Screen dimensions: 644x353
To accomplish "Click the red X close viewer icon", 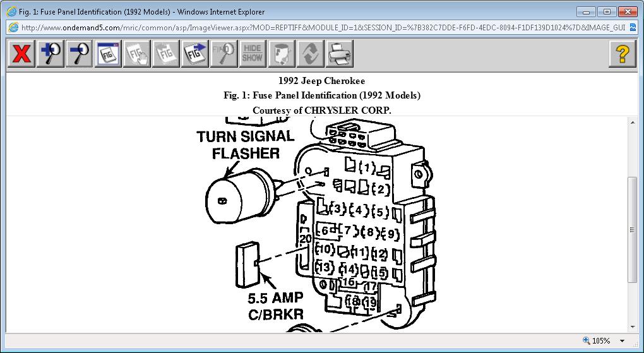I will (x=21, y=54).
